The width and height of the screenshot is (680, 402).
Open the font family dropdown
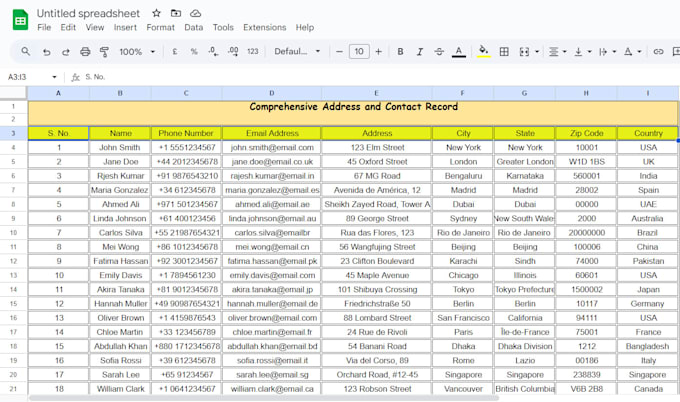click(297, 52)
